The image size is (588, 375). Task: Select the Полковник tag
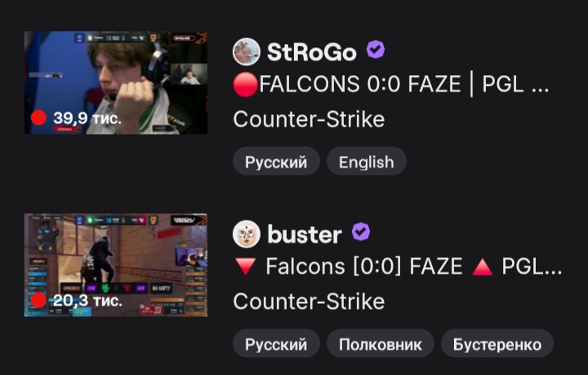(381, 344)
